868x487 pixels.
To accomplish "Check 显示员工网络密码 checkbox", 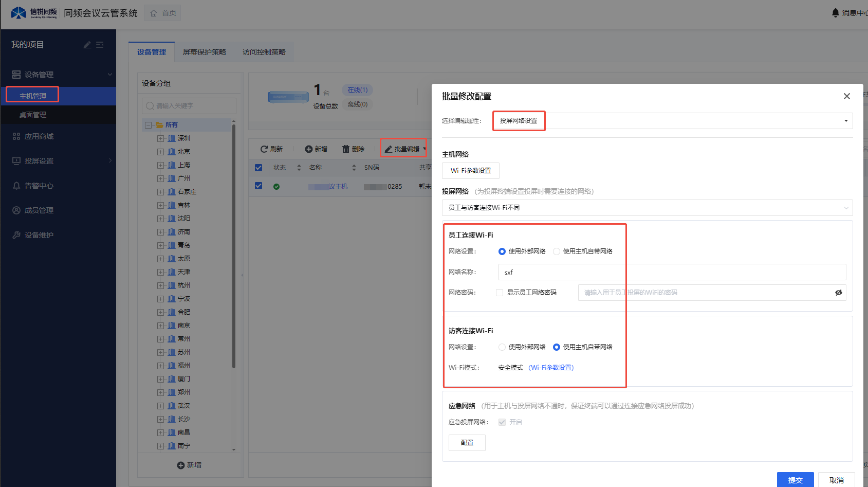I will [x=500, y=293].
